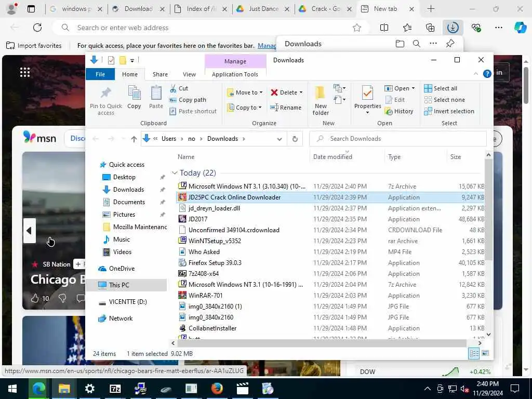
Task: Click the Copy ribbon button
Action: coord(134,97)
